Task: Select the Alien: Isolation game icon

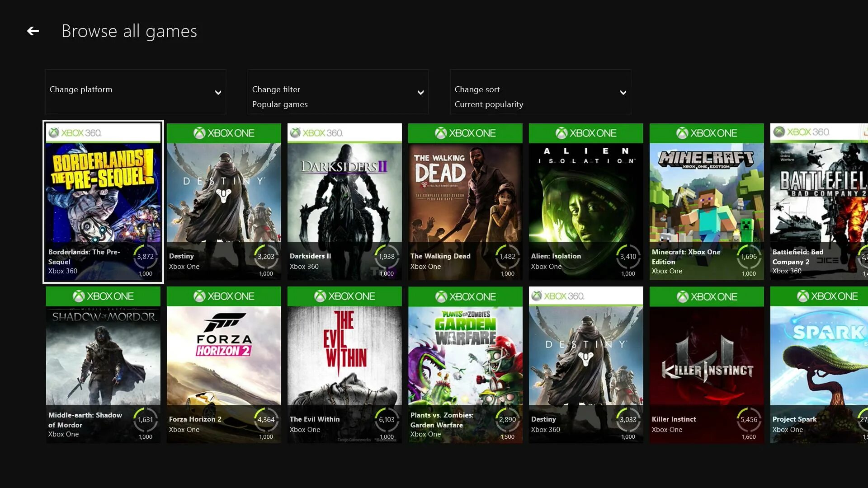Action: point(586,201)
